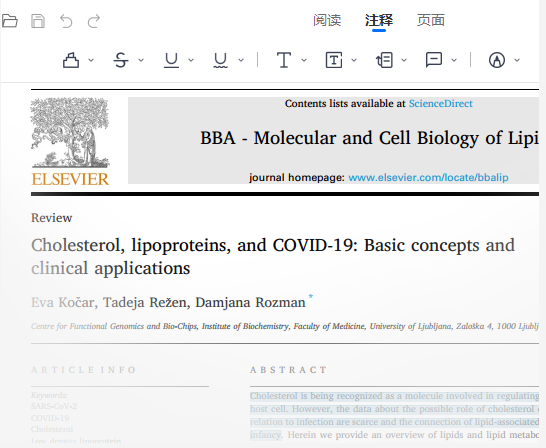Open the ScienceDirect link
Screen dimensions: 546x448
click(x=440, y=103)
